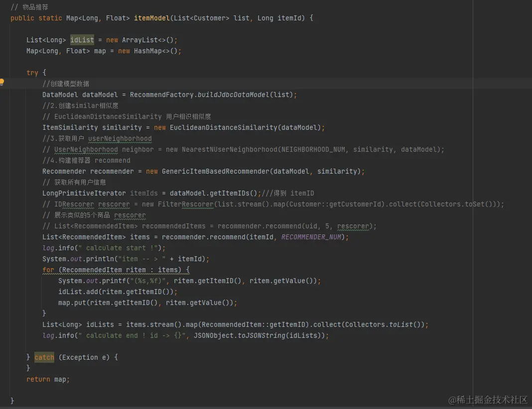Click the toList method call
This screenshot has width=532, height=409.
pyautogui.click(x=400, y=324)
